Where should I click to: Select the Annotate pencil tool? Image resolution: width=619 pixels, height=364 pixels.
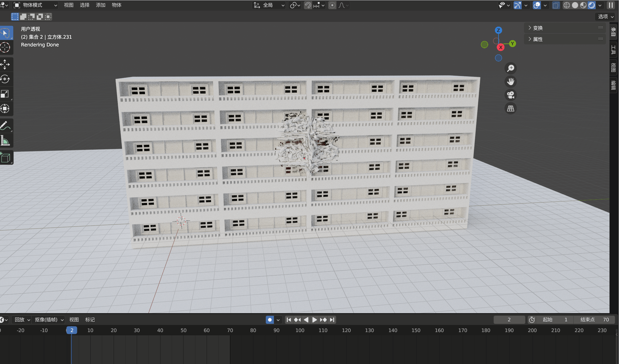point(5,125)
